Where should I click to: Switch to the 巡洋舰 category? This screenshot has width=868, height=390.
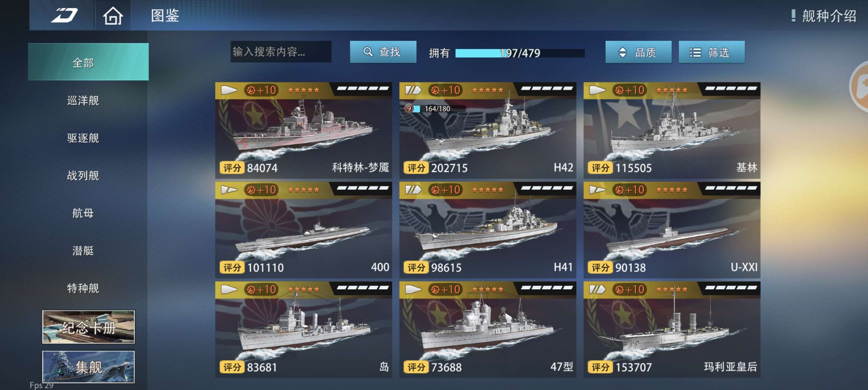pos(83,100)
